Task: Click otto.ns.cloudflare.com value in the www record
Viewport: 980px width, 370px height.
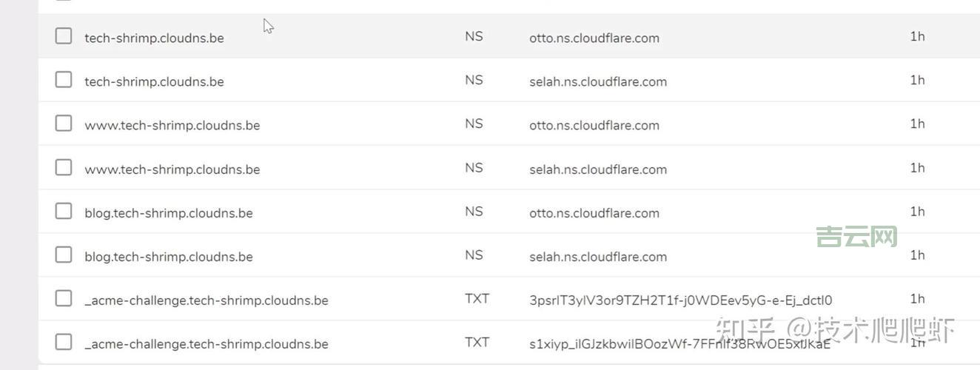Action: (x=594, y=125)
